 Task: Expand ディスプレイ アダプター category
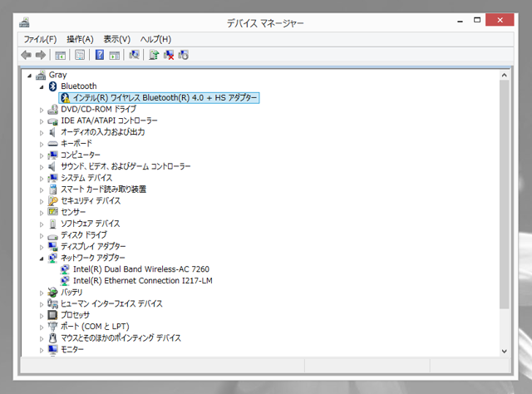pyautogui.click(x=42, y=247)
